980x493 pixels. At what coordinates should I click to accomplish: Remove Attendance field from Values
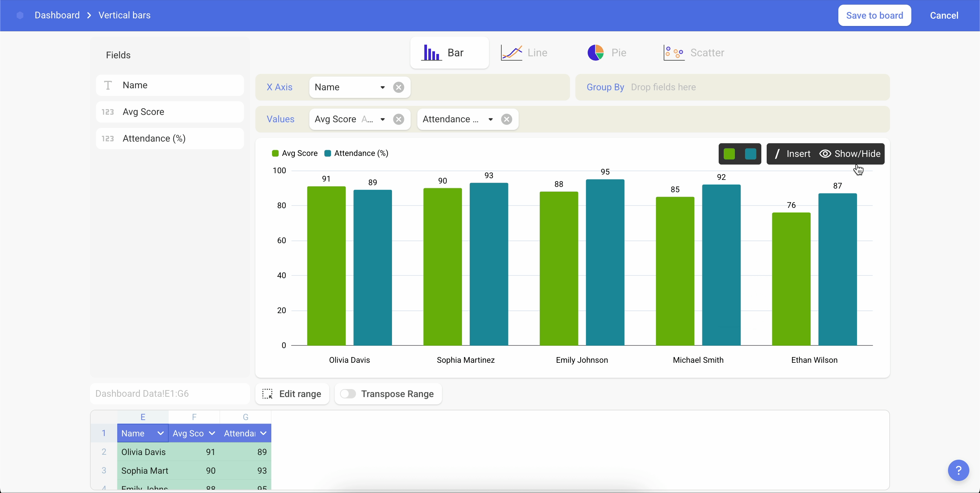506,119
